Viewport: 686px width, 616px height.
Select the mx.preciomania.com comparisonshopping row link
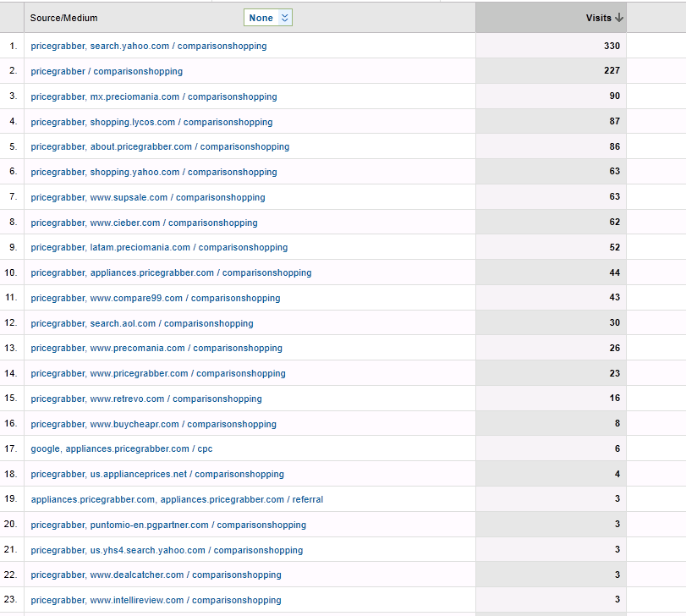(x=154, y=96)
